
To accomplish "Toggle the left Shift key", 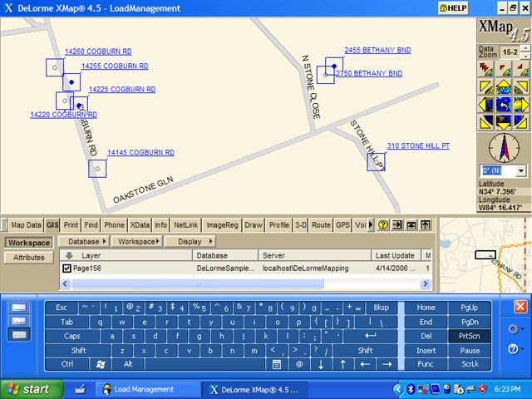I will (x=78, y=351).
